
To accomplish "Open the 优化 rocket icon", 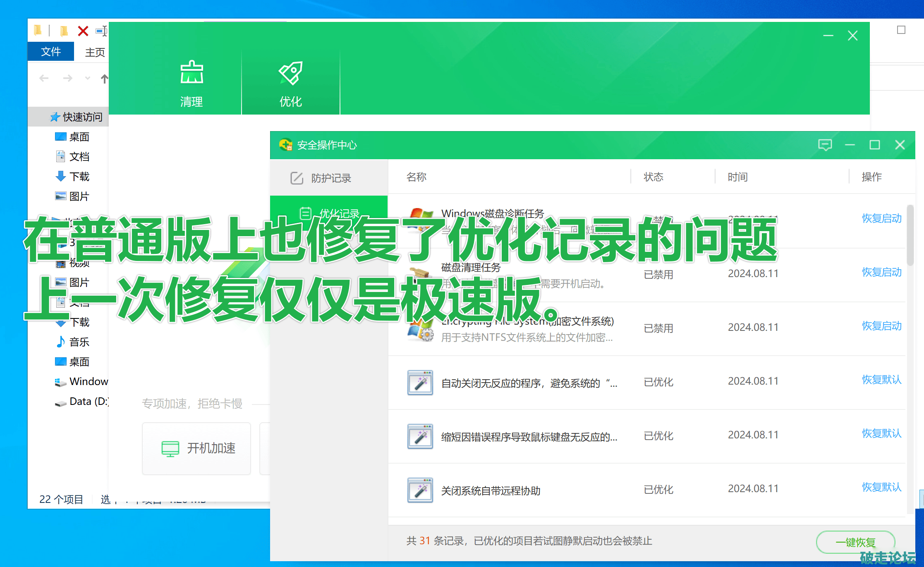I will tap(290, 74).
